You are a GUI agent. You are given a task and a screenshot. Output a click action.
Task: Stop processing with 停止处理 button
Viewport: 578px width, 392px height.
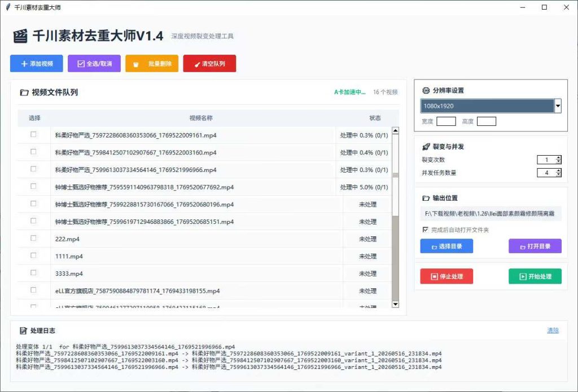point(446,276)
